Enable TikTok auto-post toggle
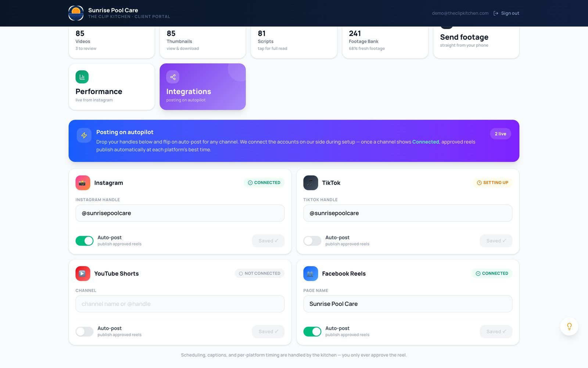The height and width of the screenshot is (368, 588). click(312, 241)
